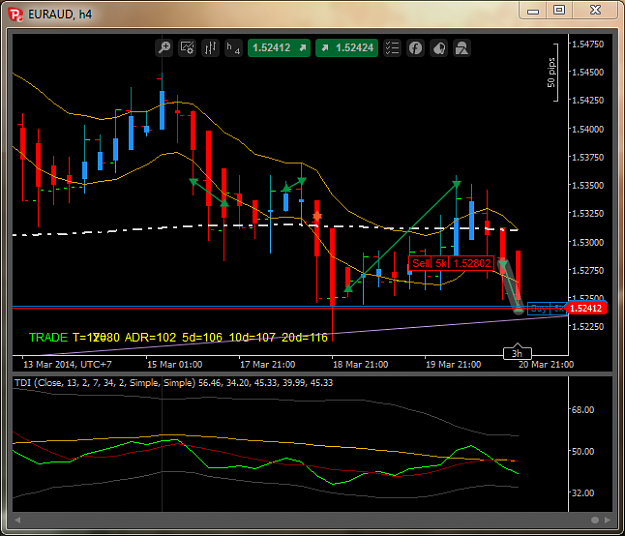The height and width of the screenshot is (536, 625).
Task: Click the 1.54000 price axis label
Action: pos(588,129)
